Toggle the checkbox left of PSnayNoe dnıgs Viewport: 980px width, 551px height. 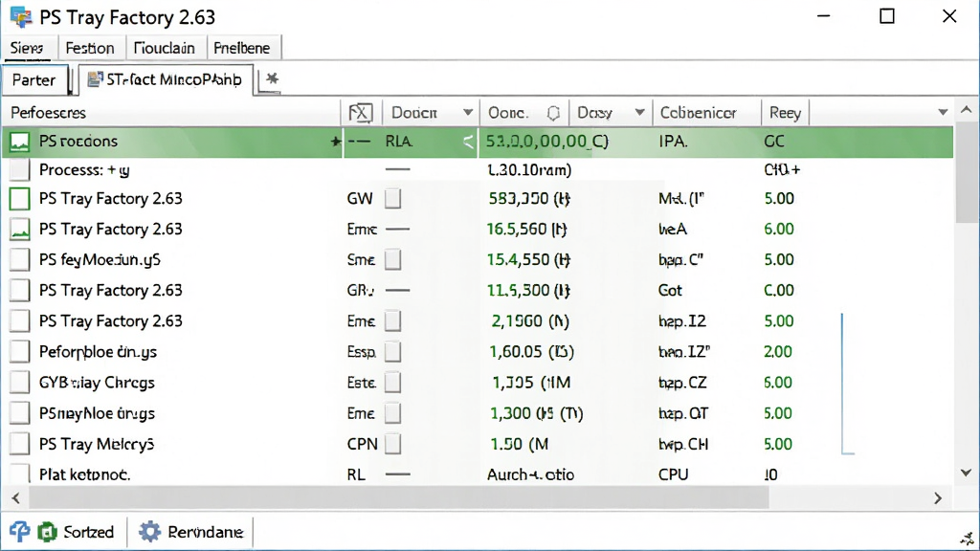(19, 413)
